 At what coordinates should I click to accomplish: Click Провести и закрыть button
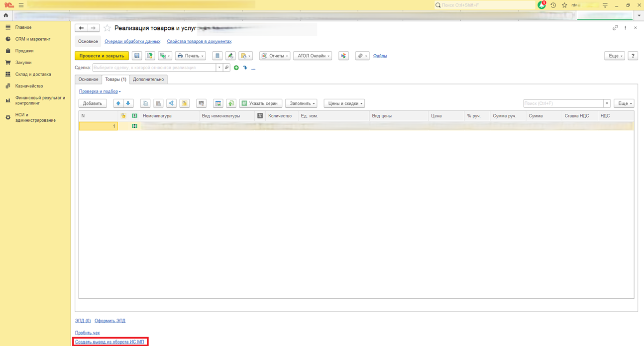point(102,56)
